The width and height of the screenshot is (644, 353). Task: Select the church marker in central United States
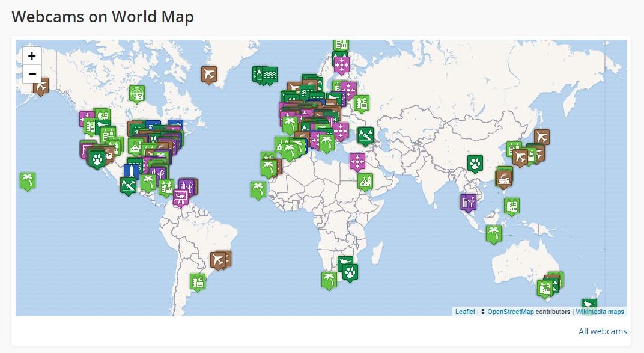[135, 146]
